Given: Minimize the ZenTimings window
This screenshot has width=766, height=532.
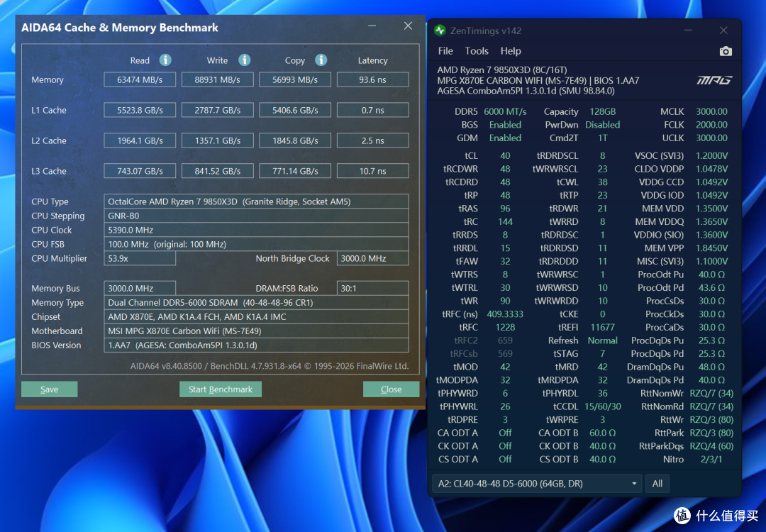Looking at the screenshot, I should [688, 31].
